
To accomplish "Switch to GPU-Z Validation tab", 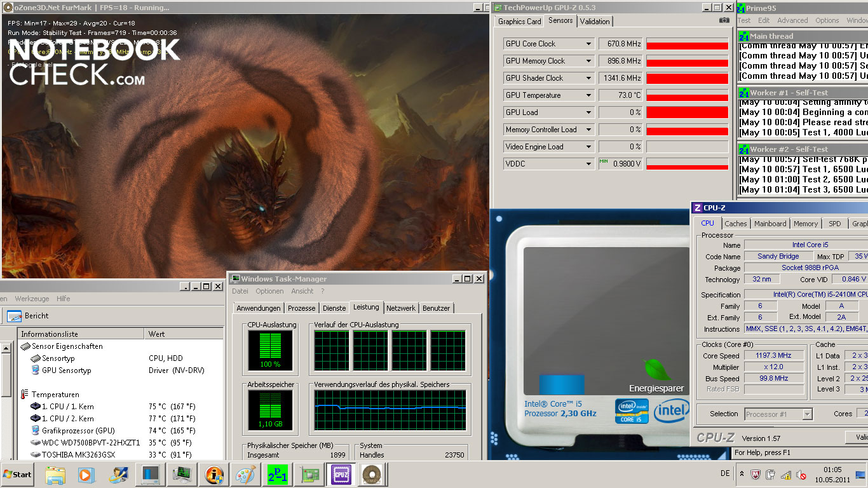I will tap(595, 22).
